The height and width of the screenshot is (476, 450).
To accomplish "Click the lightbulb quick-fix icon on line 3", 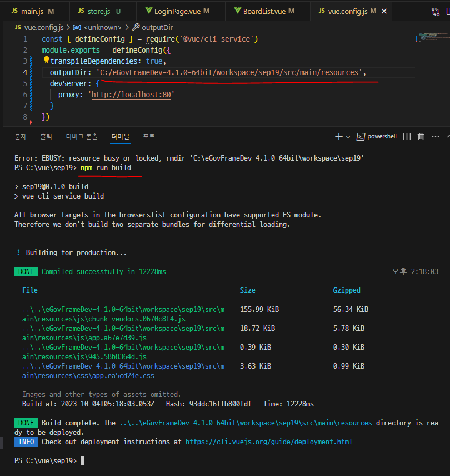I will pyautogui.click(x=46, y=60).
